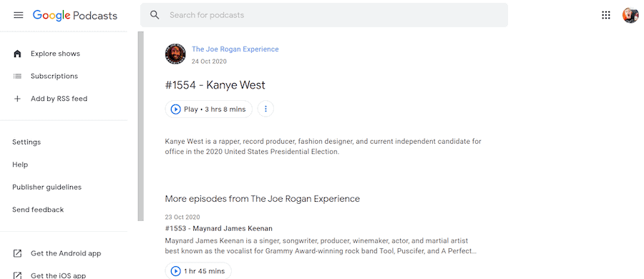
Task: Click the search magnifier icon
Action: [x=155, y=15]
